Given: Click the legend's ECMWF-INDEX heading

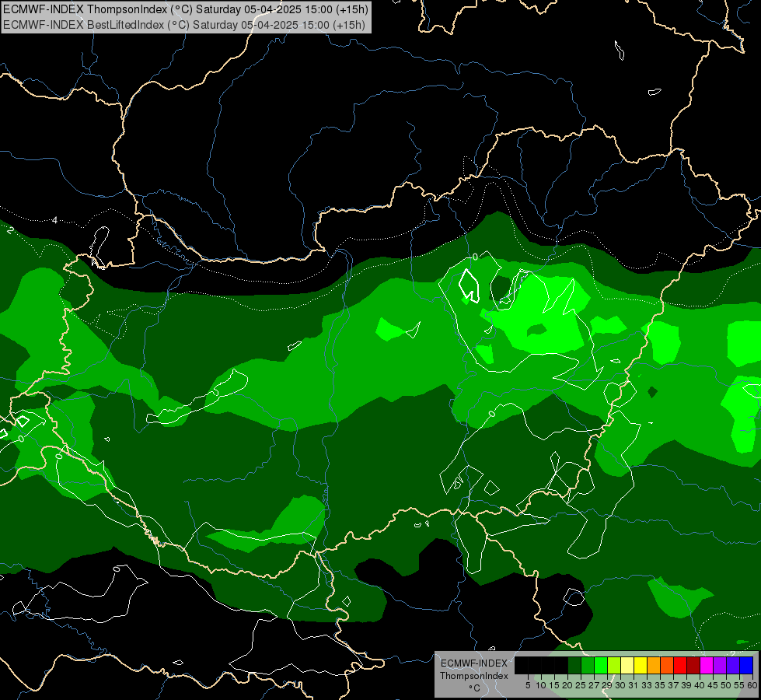Looking at the screenshot, I should (x=474, y=663).
